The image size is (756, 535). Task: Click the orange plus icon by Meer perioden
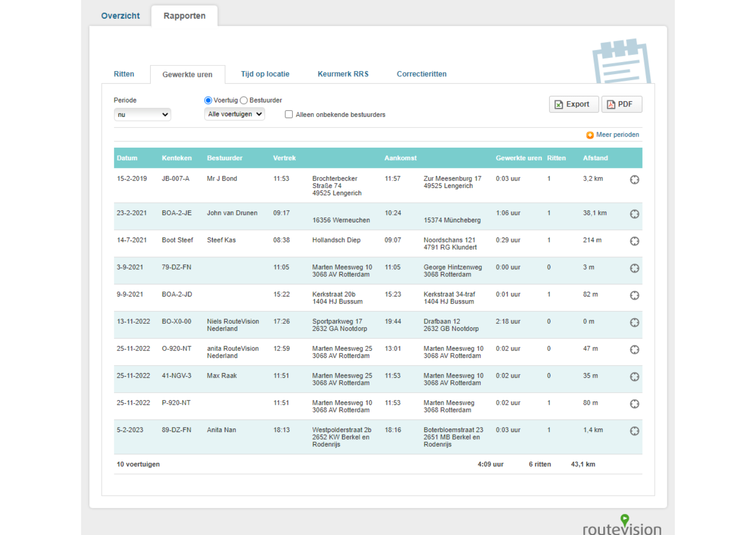[x=590, y=135]
